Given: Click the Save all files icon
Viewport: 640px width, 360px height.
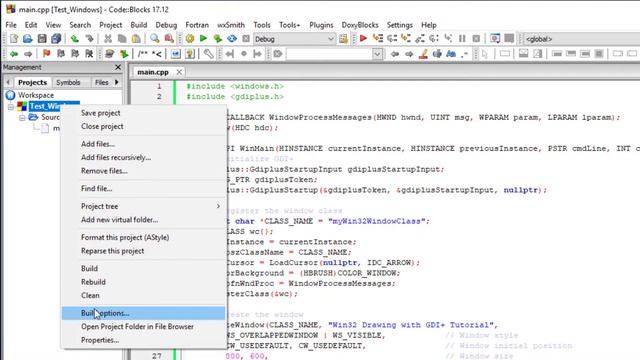Looking at the screenshot, I should click(x=56, y=39).
